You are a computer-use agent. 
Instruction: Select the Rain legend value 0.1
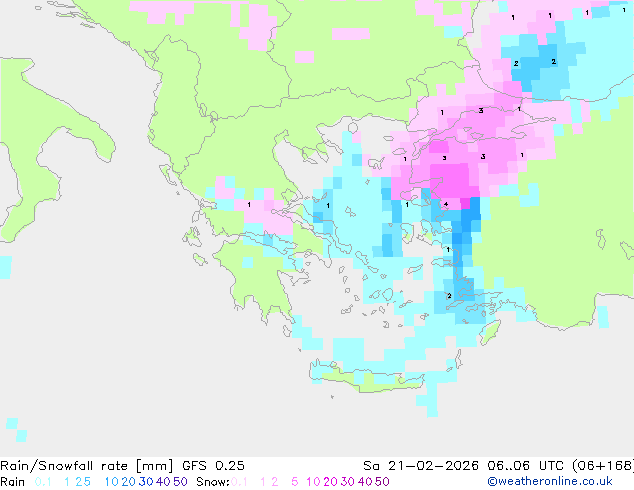coord(43,482)
